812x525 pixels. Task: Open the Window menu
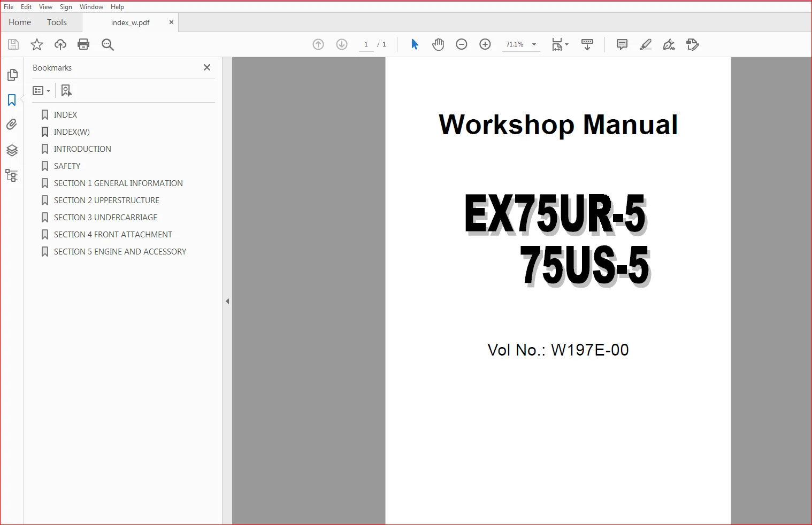[x=91, y=7]
